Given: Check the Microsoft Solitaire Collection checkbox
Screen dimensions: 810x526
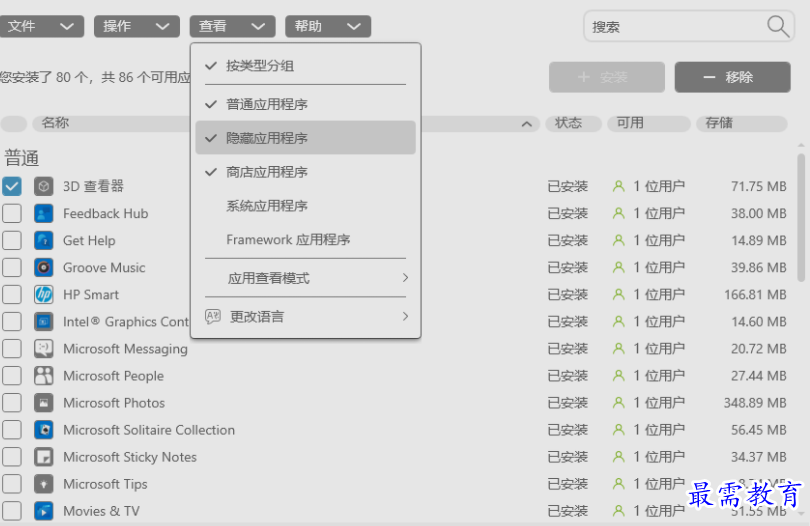Looking at the screenshot, I should click(x=12, y=430).
